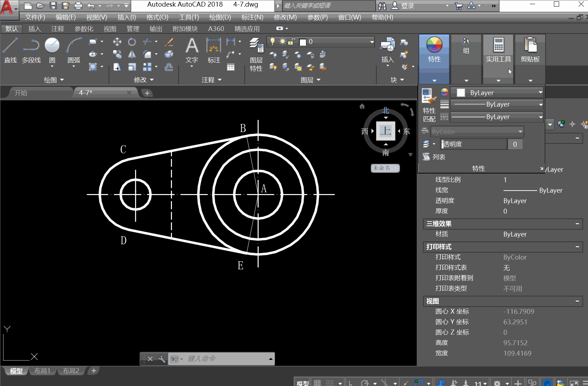Screen dimensions: 588x386
Task: Expand the Draw (绘图) panel
Action: [x=54, y=80]
